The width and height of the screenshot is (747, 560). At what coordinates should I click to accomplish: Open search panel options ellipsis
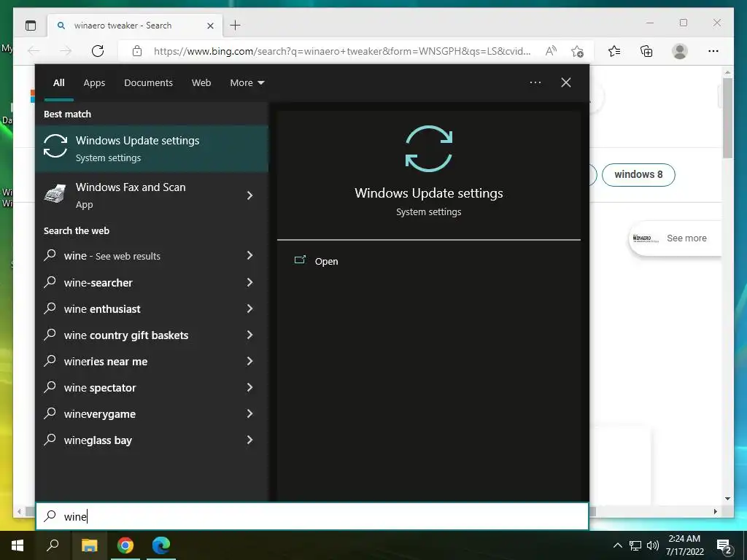coord(535,82)
